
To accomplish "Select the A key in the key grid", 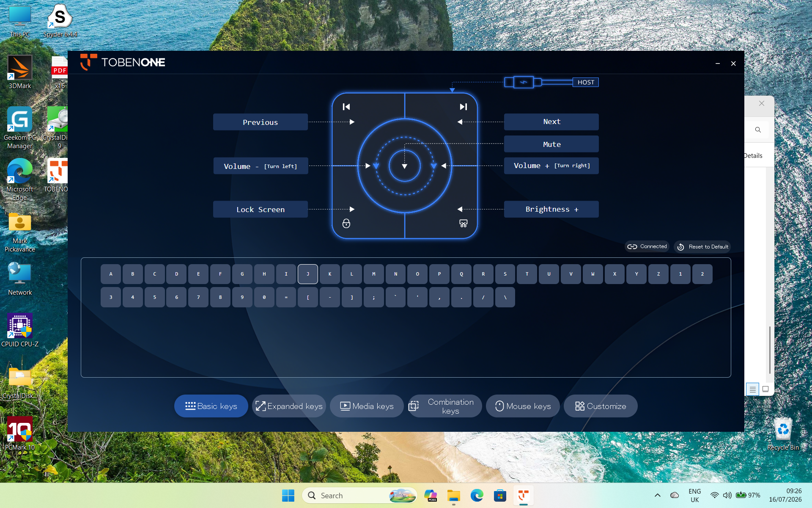I will point(111,274).
